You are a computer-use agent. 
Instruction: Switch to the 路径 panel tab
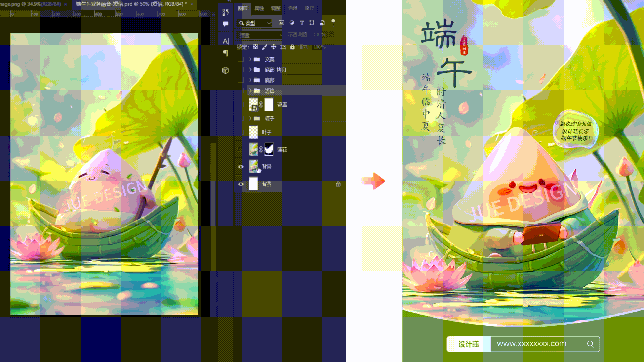coord(309,8)
